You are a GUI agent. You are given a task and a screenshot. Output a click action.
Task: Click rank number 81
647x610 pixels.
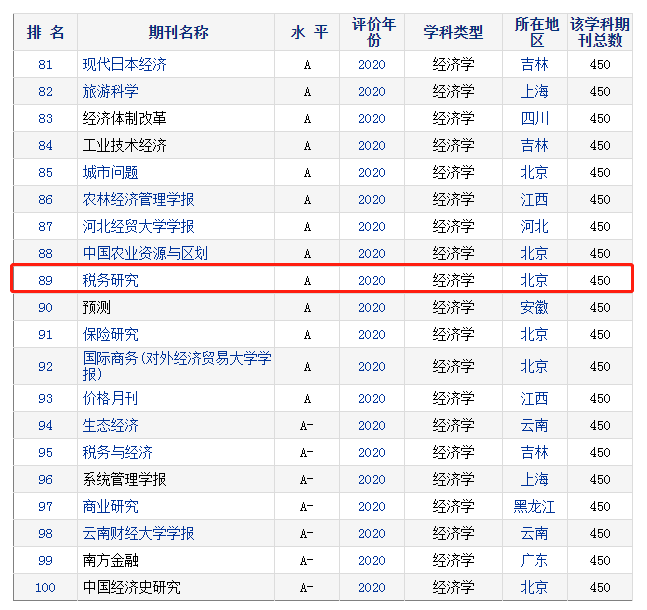click(45, 65)
